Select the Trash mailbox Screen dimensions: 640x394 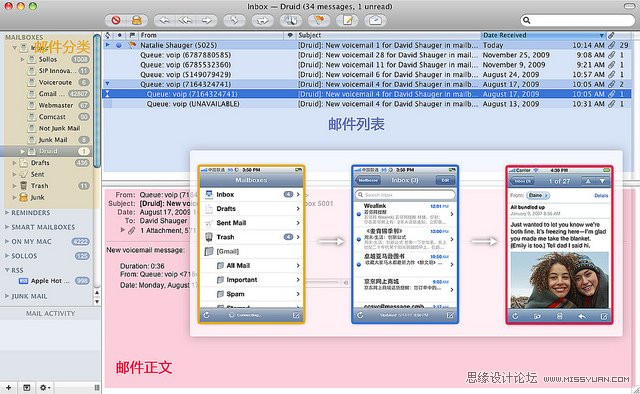pos(40,186)
